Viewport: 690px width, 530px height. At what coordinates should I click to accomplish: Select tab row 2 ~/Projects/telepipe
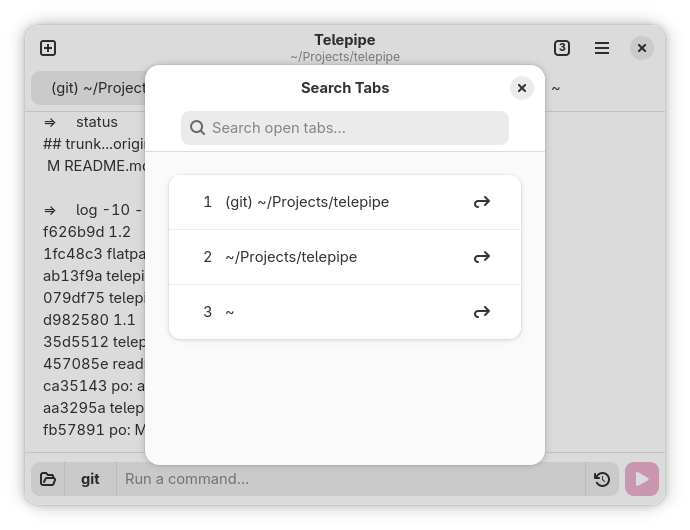click(345, 257)
